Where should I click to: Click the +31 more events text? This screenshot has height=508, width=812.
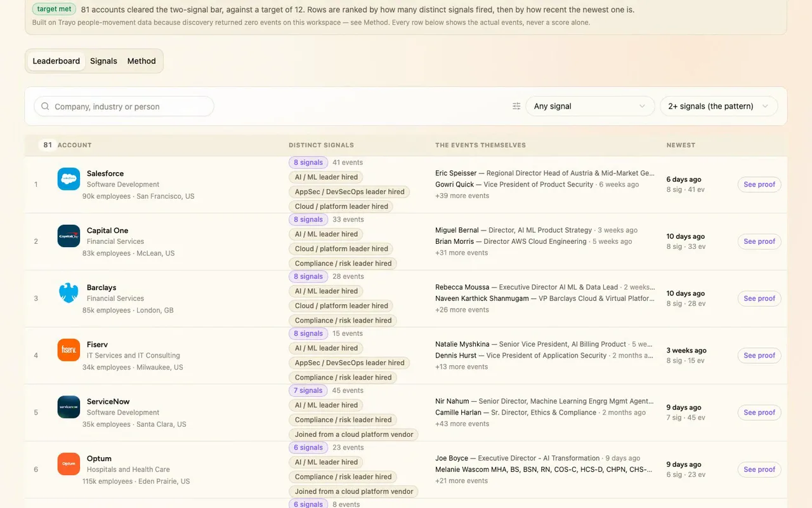tap(461, 253)
